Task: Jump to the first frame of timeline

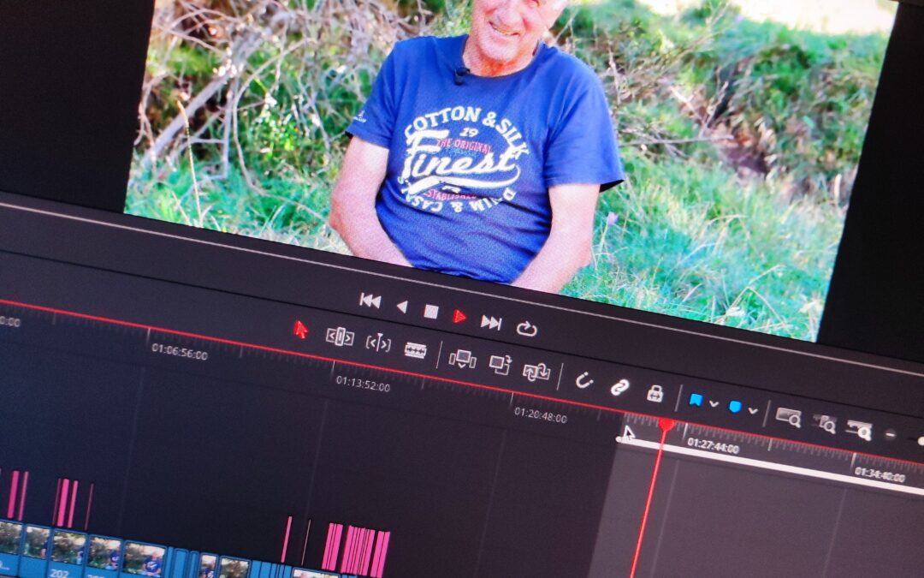Action: point(370,301)
